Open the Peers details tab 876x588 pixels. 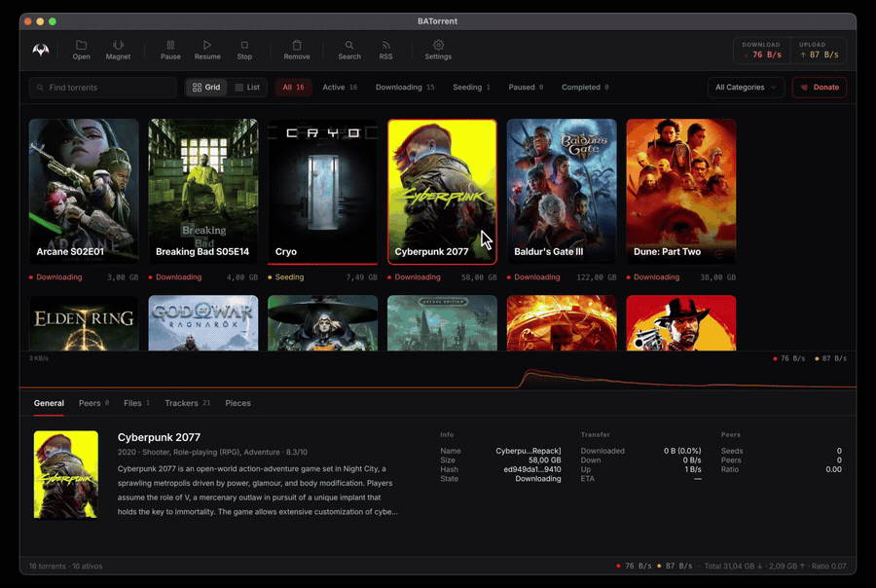(x=93, y=403)
